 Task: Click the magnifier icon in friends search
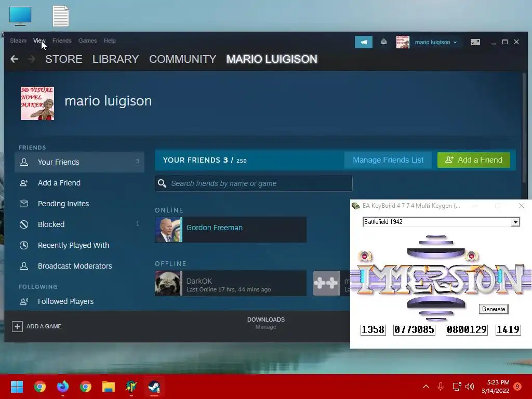point(162,183)
